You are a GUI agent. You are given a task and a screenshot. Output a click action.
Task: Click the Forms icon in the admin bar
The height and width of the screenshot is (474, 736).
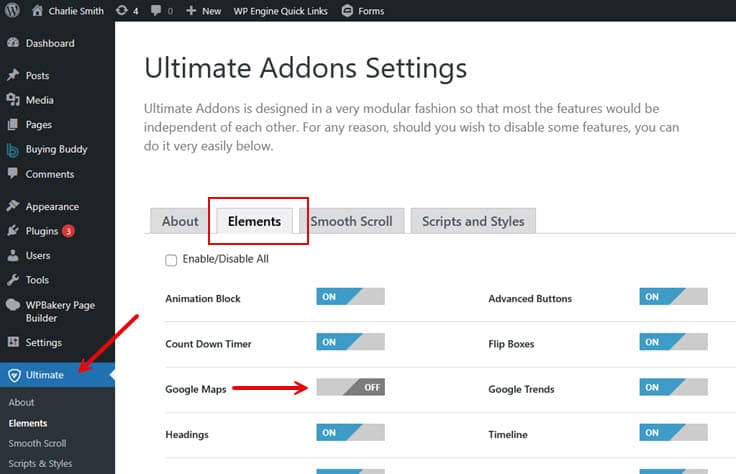(347, 10)
